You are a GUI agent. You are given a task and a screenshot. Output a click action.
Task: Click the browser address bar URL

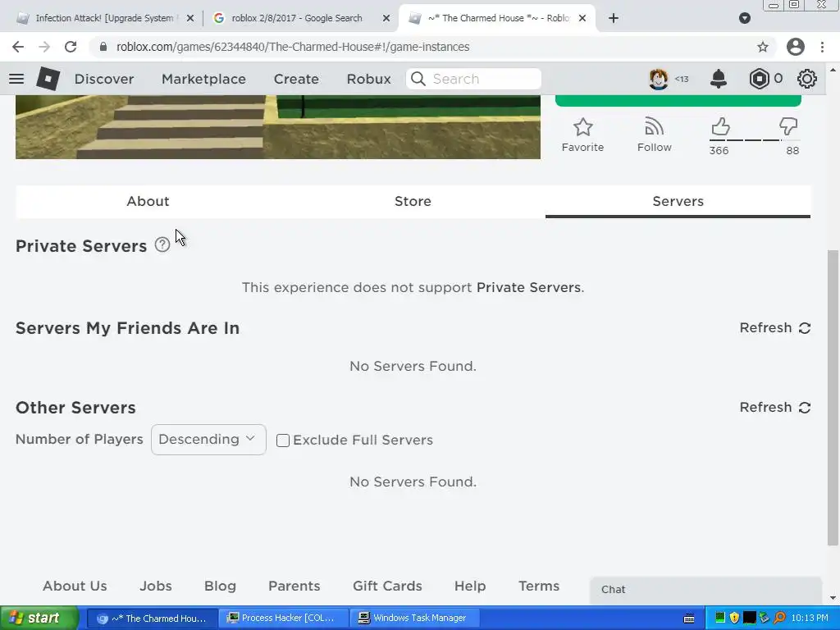point(293,47)
